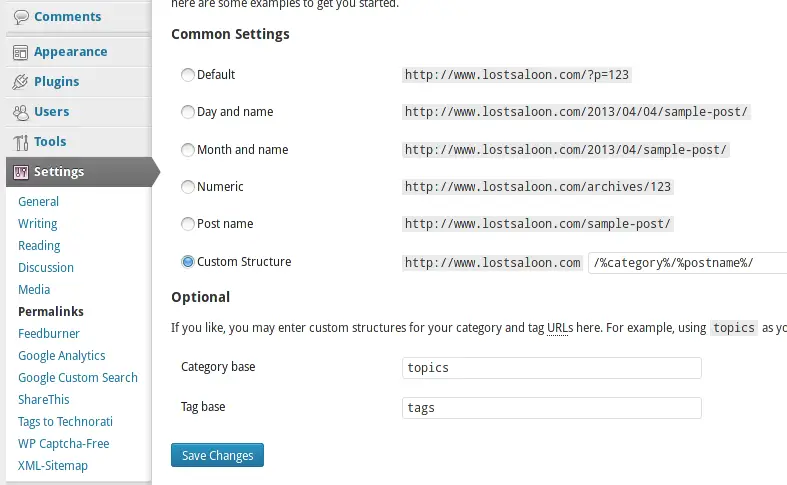The image size is (787, 485).
Task: Open XML-Sitemap settings
Action: click(x=53, y=466)
